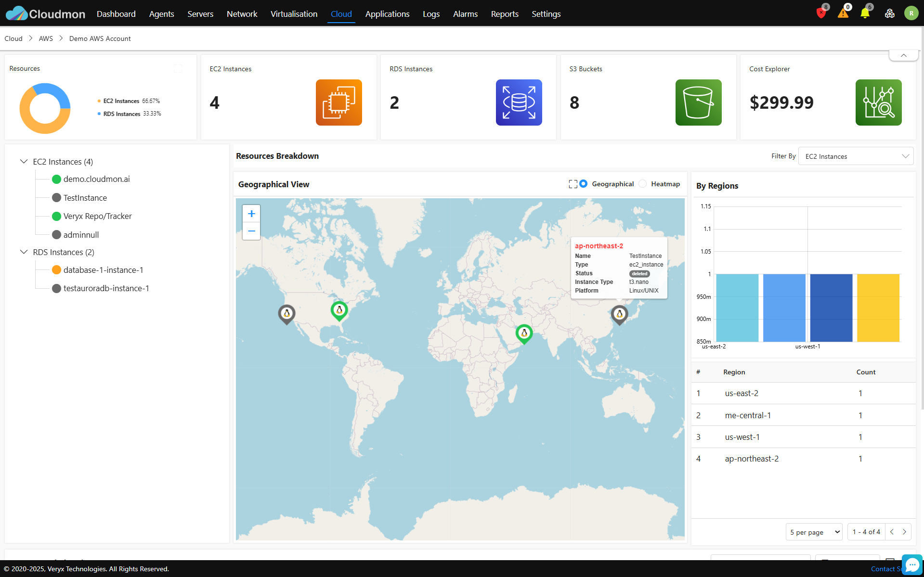Image resolution: width=924 pixels, height=577 pixels.
Task: Open the 5 per page dropdown
Action: click(x=814, y=532)
